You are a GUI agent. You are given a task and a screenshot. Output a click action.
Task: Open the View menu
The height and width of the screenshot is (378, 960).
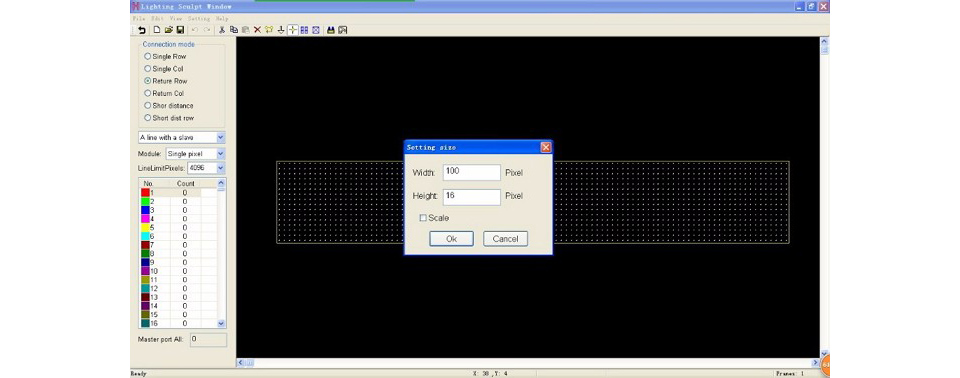point(176,18)
